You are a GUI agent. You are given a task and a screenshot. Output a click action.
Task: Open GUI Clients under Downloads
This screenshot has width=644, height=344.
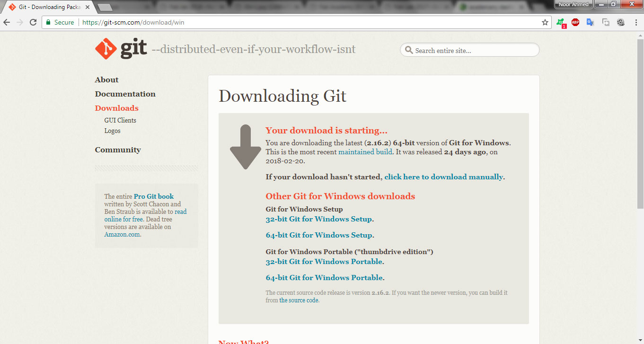120,120
